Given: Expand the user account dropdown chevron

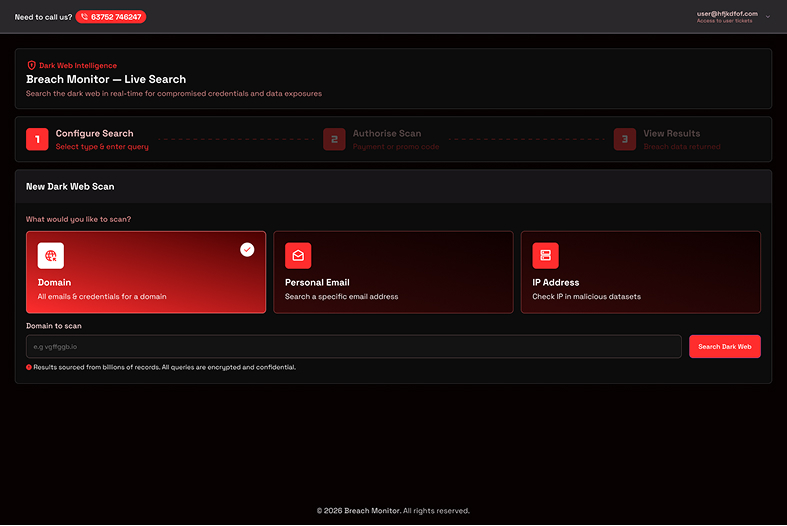Looking at the screenshot, I should [x=768, y=17].
